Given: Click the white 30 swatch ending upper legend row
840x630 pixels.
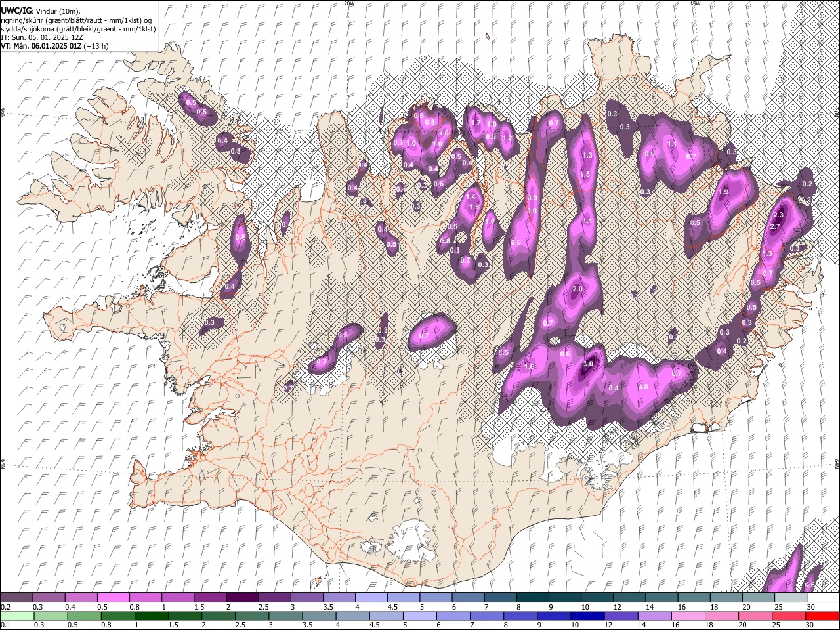Looking at the screenshot, I should pos(822,598).
